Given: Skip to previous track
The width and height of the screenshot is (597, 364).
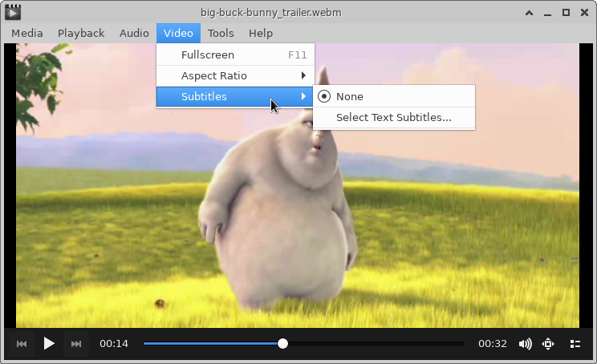Looking at the screenshot, I should pos(22,344).
